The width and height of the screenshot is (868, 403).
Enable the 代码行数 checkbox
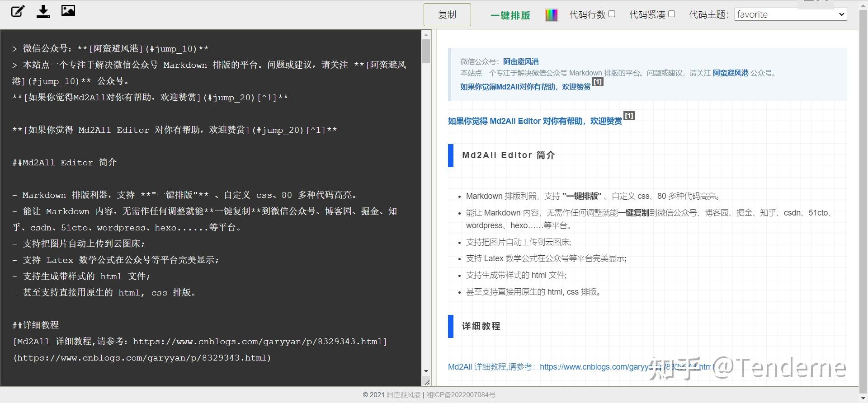[x=612, y=14]
